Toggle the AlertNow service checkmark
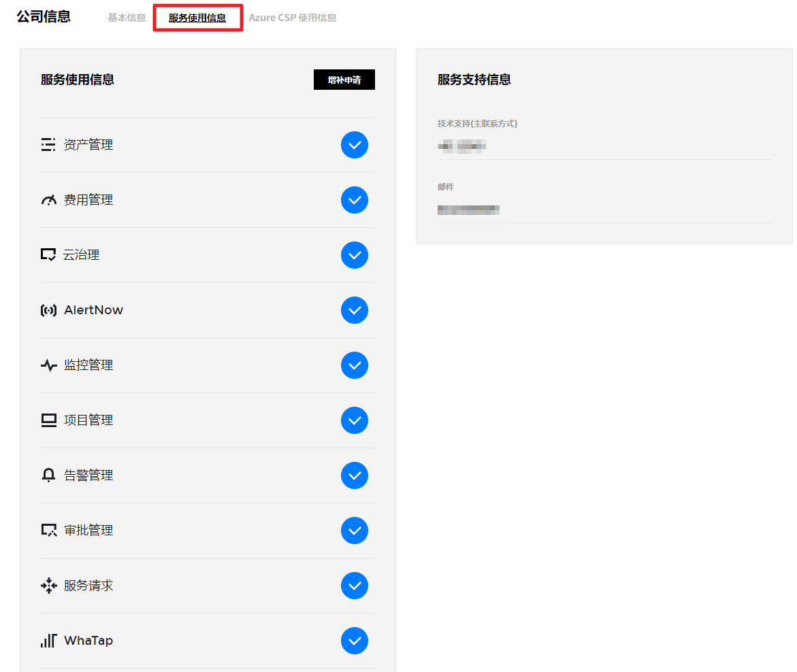This screenshot has height=672, width=797. click(x=354, y=310)
